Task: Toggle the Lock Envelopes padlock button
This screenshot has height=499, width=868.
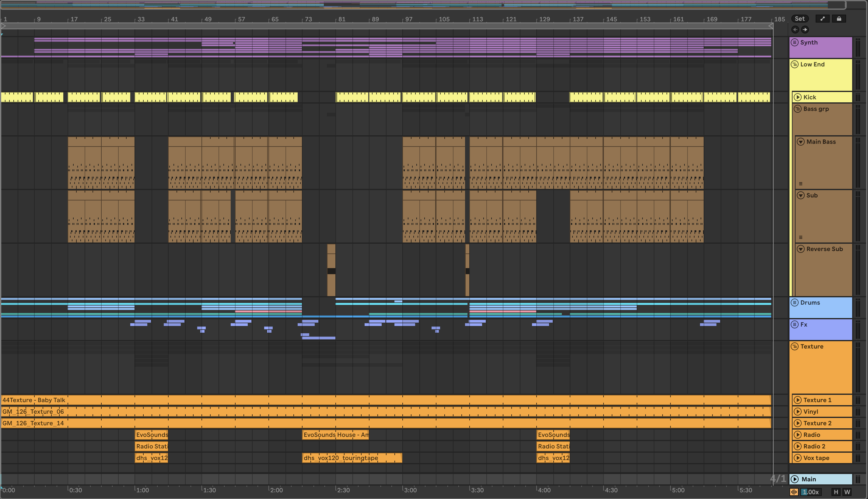Action: 839,19
